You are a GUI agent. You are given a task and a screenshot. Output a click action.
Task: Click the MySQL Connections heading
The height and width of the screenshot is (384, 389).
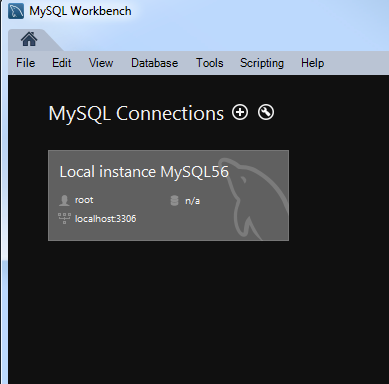coord(136,113)
